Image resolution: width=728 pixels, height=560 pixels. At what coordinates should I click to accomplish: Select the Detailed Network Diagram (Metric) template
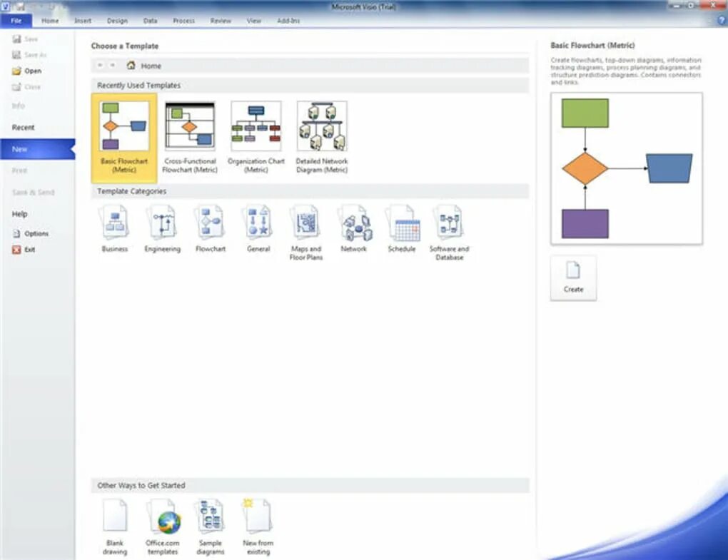point(322,138)
